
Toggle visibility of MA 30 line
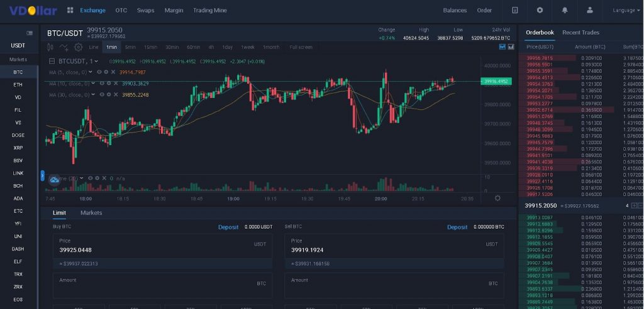102,95
